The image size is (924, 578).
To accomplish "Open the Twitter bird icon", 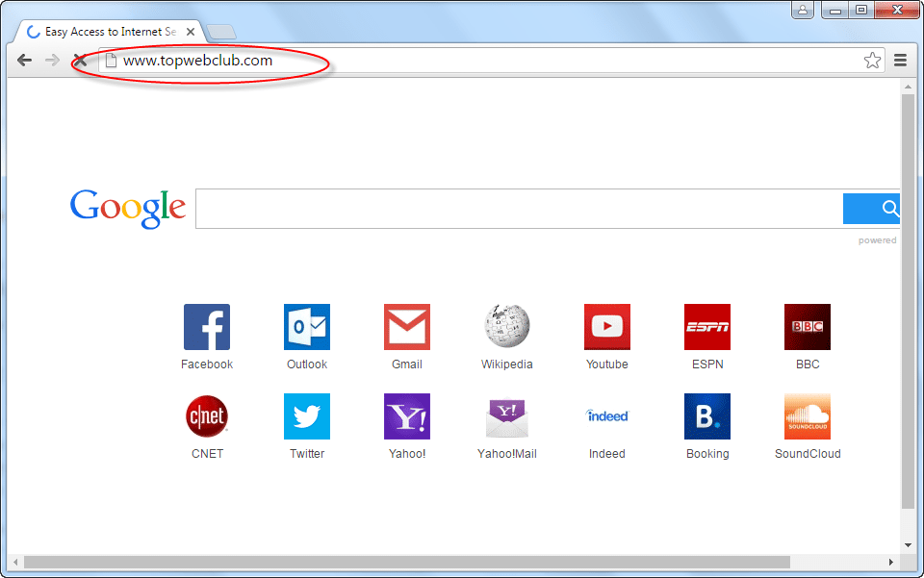I will pos(307,416).
